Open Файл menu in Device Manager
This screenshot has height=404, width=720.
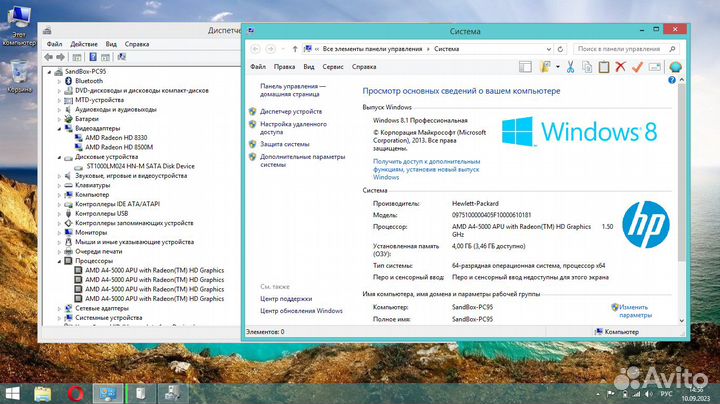54,44
